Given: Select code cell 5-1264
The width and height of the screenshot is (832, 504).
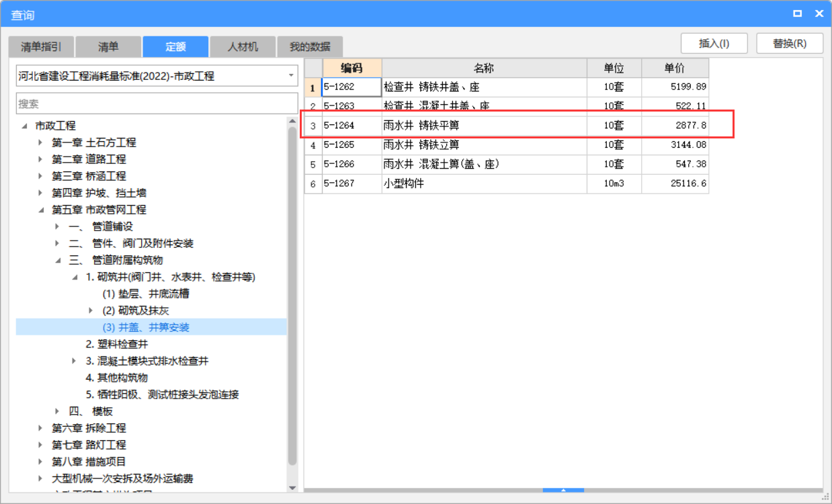Looking at the screenshot, I should pyautogui.click(x=351, y=126).
